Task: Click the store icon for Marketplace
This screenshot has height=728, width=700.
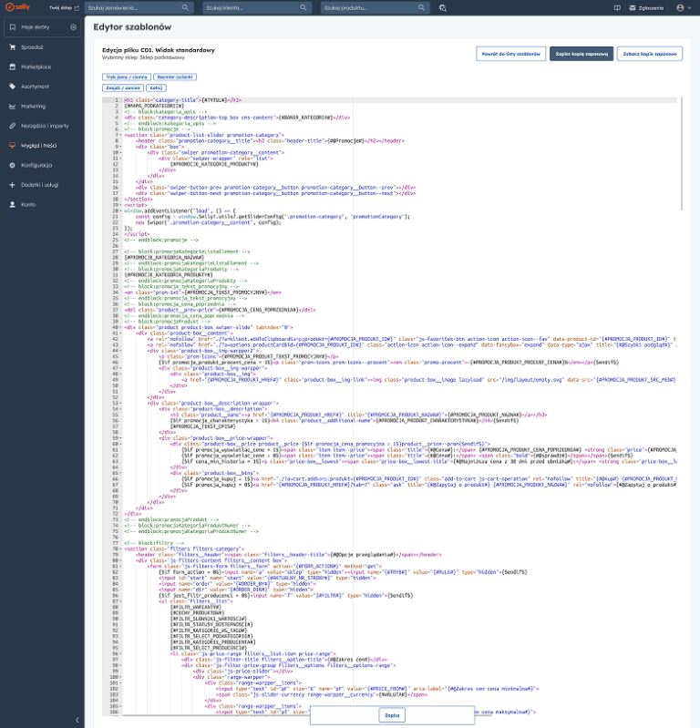Action: pos(13,67)
